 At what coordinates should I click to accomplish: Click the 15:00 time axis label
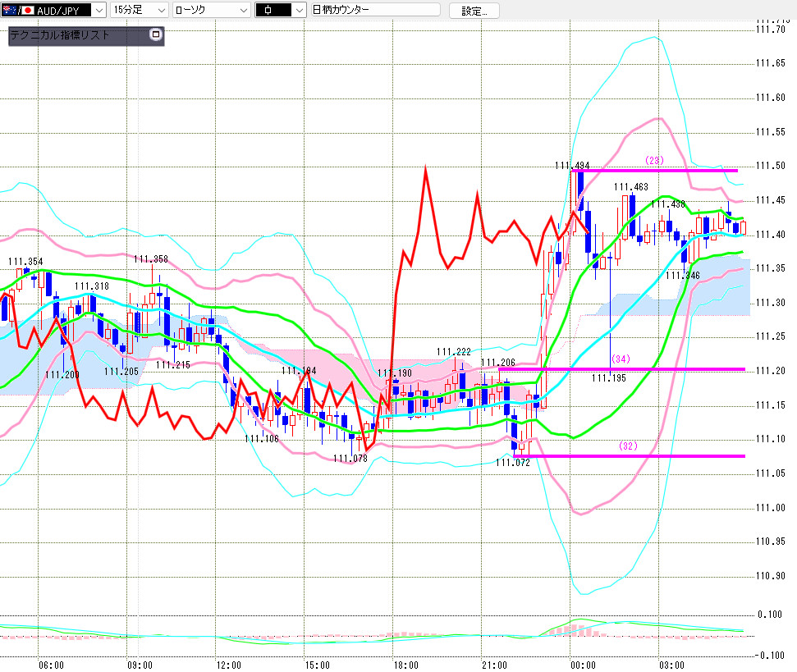point(317,665)
